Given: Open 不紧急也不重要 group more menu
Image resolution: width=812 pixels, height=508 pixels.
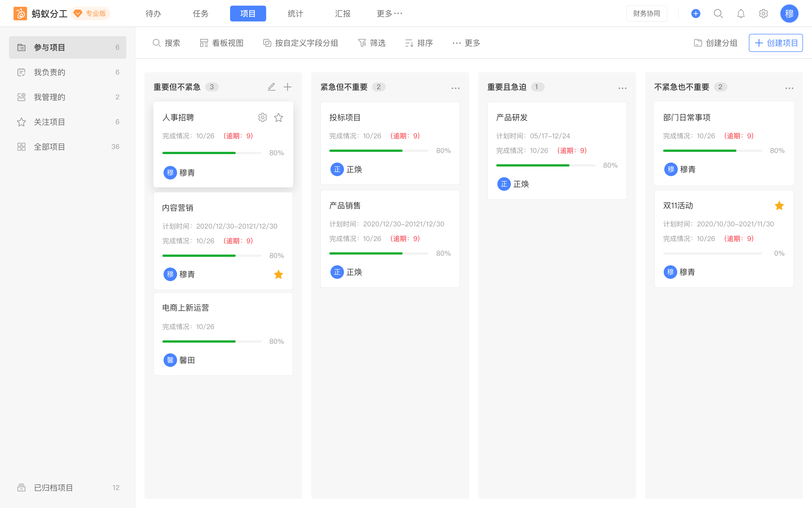Looking at the screenshot, I should point(789,88).
